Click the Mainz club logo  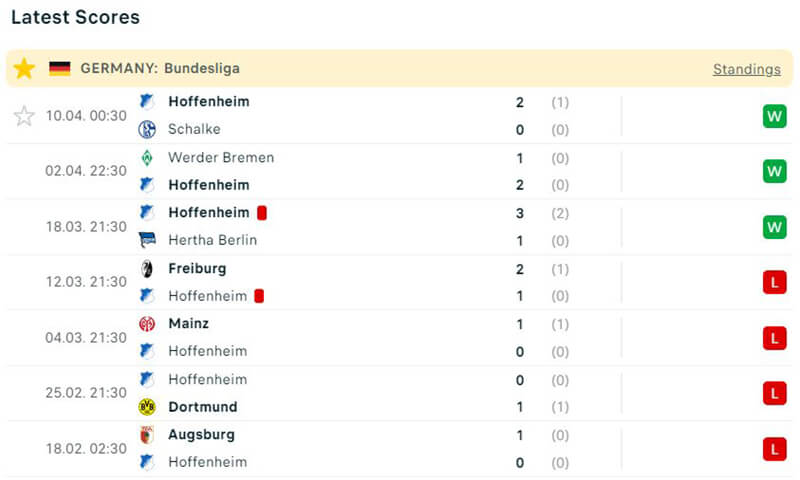[147, 324]
